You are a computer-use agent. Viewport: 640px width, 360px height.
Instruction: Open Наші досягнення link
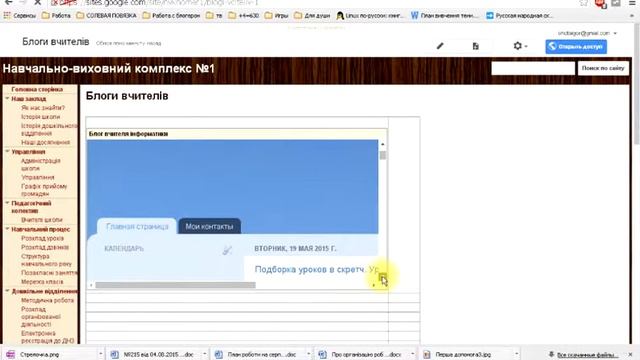pyautogui.click(x=45, y=142)
